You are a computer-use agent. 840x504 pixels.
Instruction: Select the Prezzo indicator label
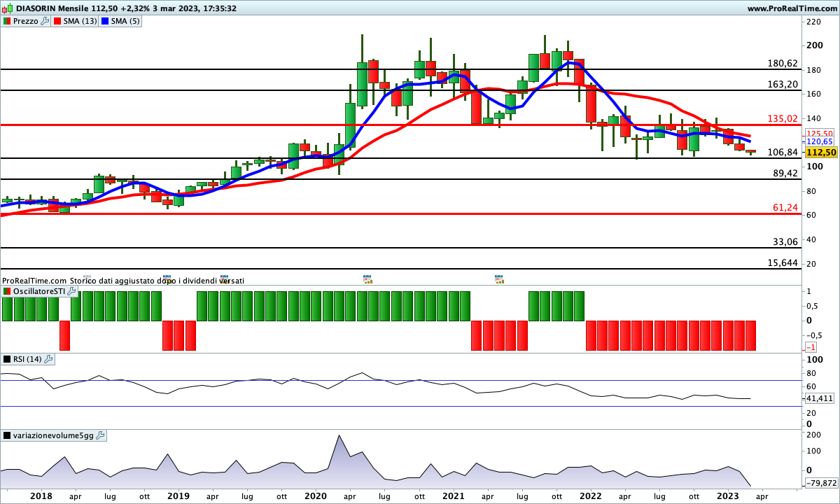point(27,21)
